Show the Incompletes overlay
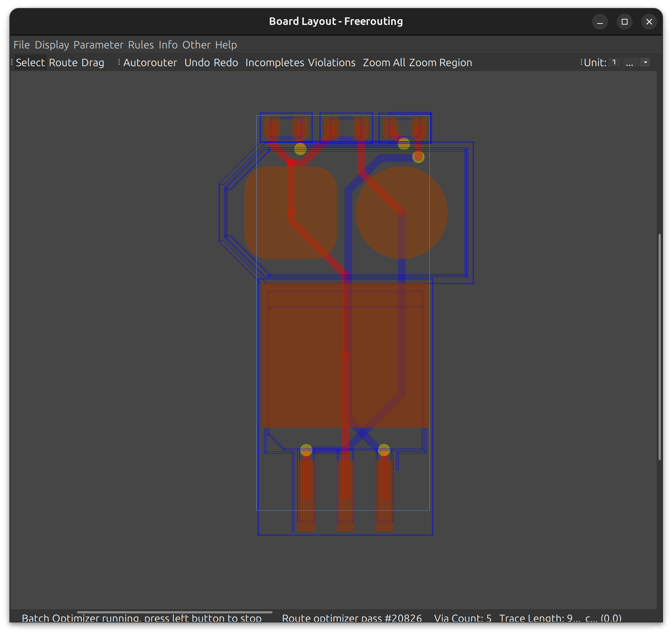 (275, 62)
